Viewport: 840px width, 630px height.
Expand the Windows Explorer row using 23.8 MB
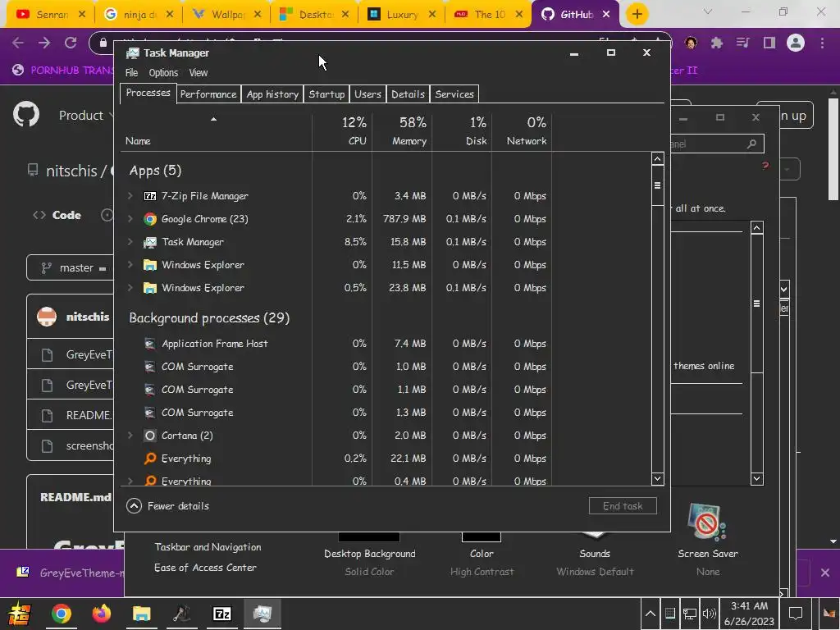click(130, 288)
